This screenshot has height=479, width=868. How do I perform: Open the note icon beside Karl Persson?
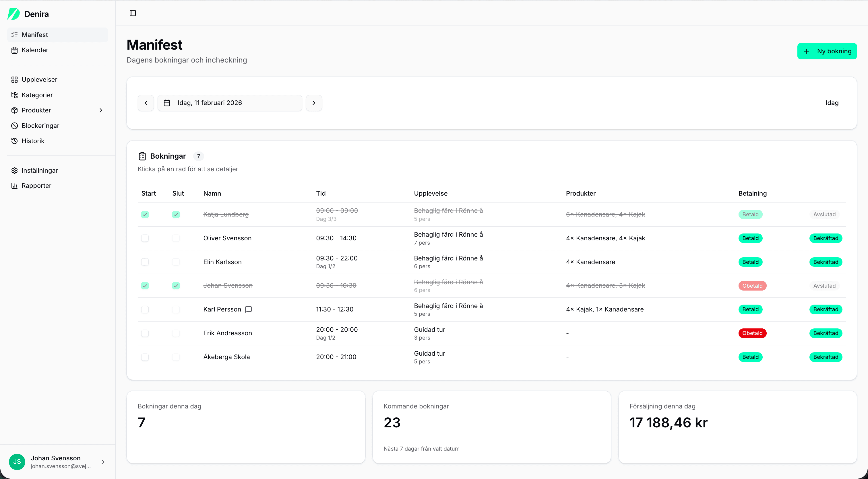click(x=248, y=309)
